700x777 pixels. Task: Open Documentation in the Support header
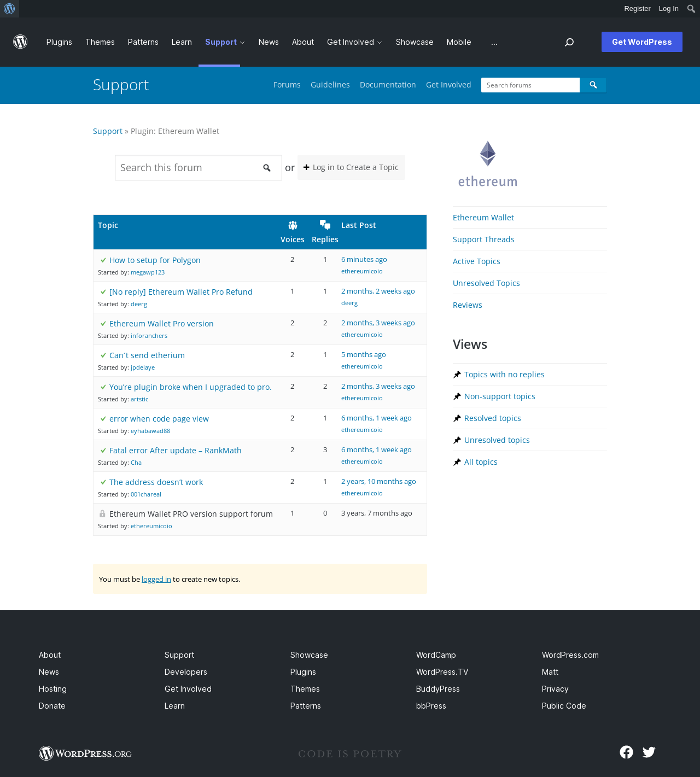pos(388,85)
